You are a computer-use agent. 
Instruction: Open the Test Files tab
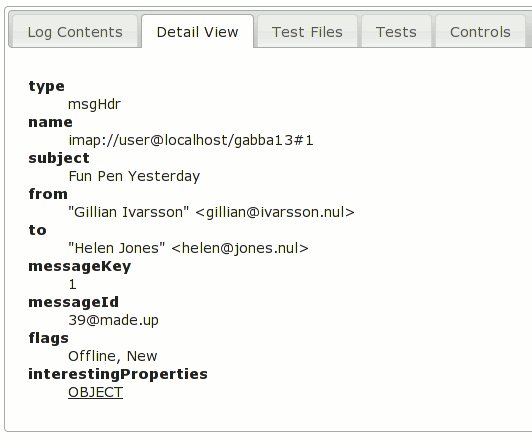(x=307, y=32)
